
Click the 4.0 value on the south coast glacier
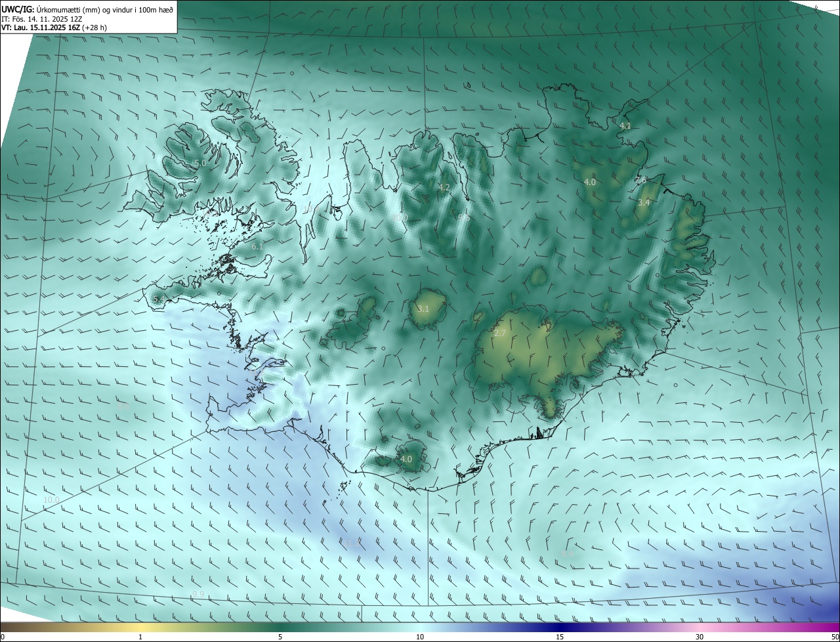[x=406, y=459]
